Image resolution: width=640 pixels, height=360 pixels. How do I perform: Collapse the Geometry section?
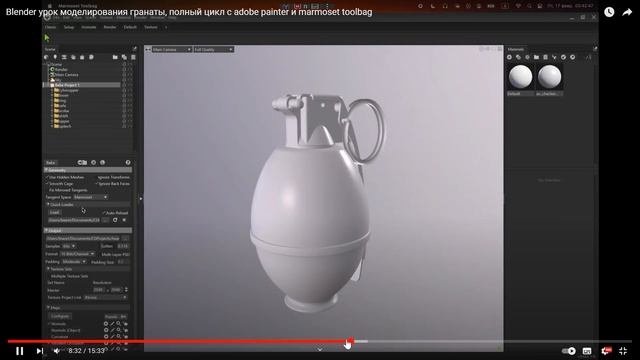[x=47, y=170]
